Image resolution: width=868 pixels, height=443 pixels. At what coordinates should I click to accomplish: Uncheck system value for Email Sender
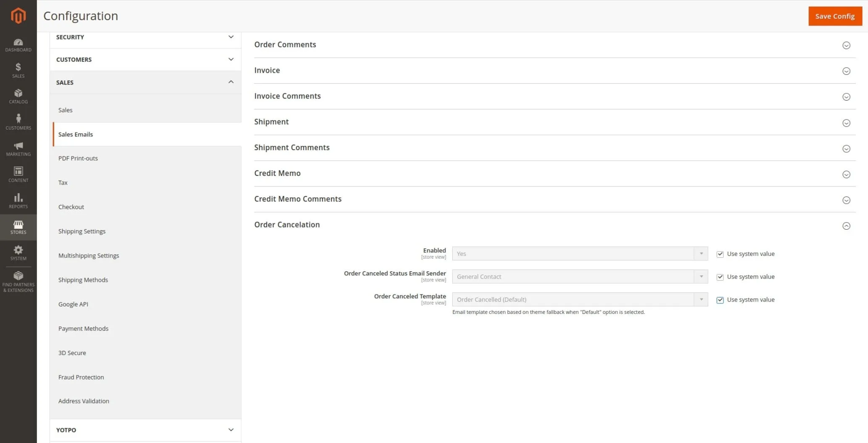[x=720, y=277]
